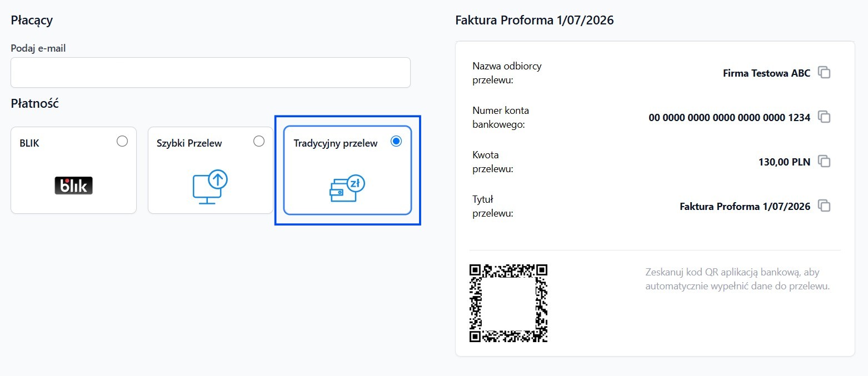Click the Płatność heading
The width and height of the screenshot is (868, 376).
[x=34, y=103]
